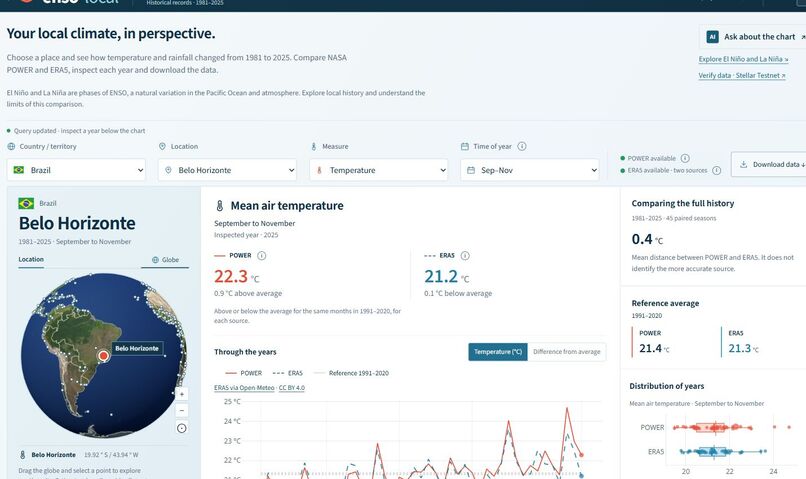Click the ERA5 info icon above 21.2 °C
This screenshot has width=806, height=479.
(x=465, y=255)
